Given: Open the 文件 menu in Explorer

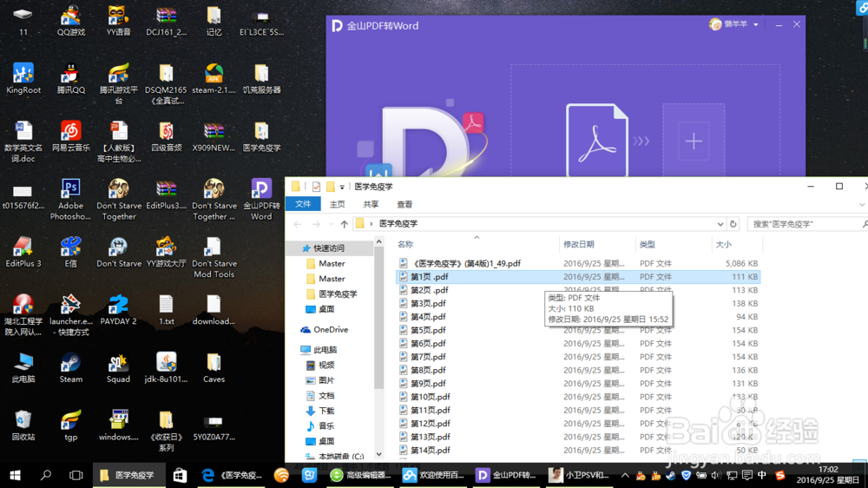Looking at the screenshot, I should pyautogui.click(x=303, y=204).
